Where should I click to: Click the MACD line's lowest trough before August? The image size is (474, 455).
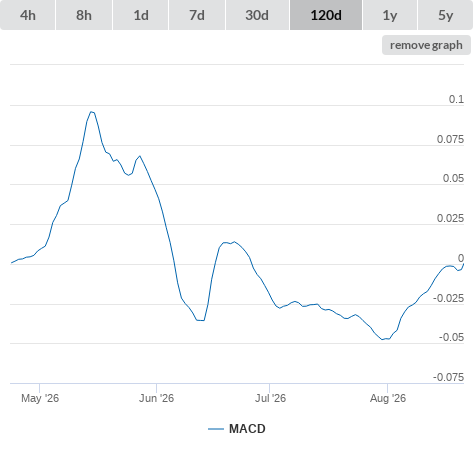pyautogui.click(x=383, y=339)
